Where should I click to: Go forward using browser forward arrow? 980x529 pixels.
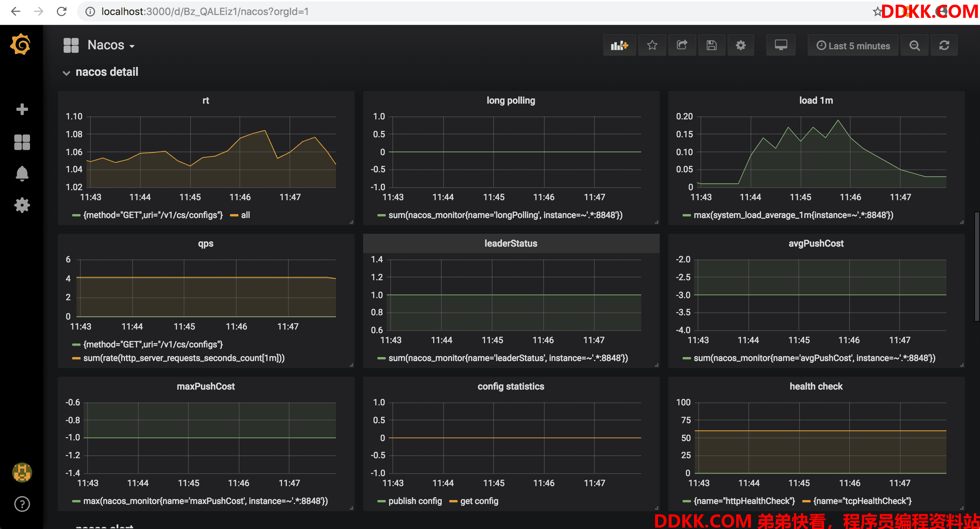[39, 12]
